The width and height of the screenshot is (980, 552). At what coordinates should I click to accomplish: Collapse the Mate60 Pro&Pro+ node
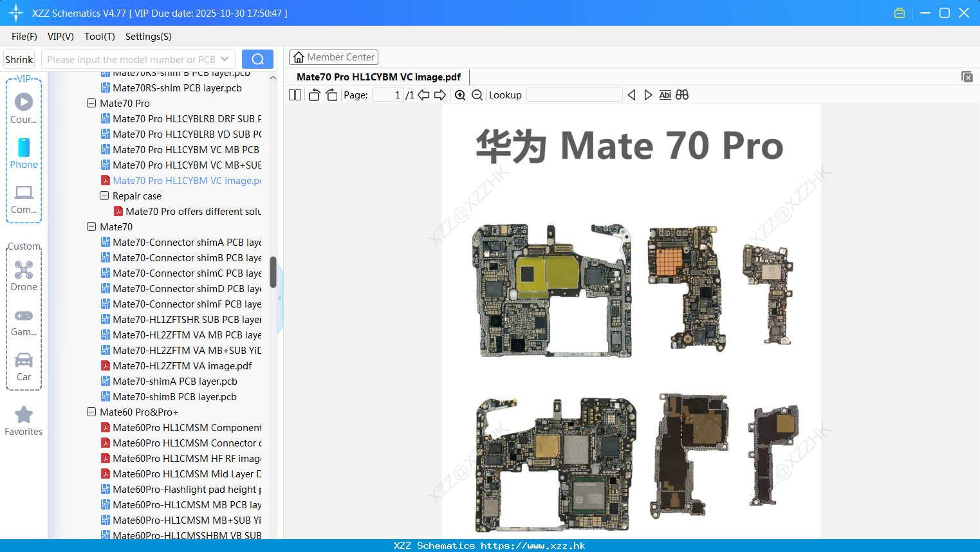[x=91, y=412]
